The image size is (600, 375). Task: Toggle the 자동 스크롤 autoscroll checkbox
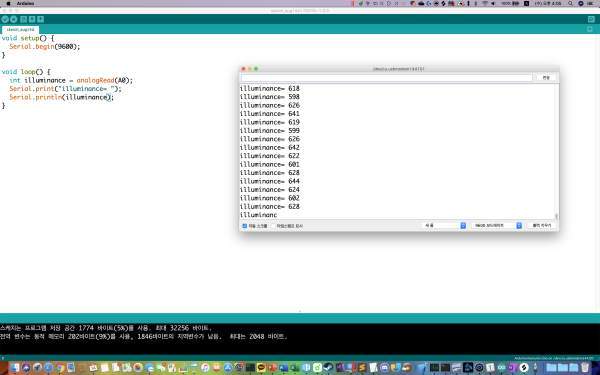[x=245, y=226]
